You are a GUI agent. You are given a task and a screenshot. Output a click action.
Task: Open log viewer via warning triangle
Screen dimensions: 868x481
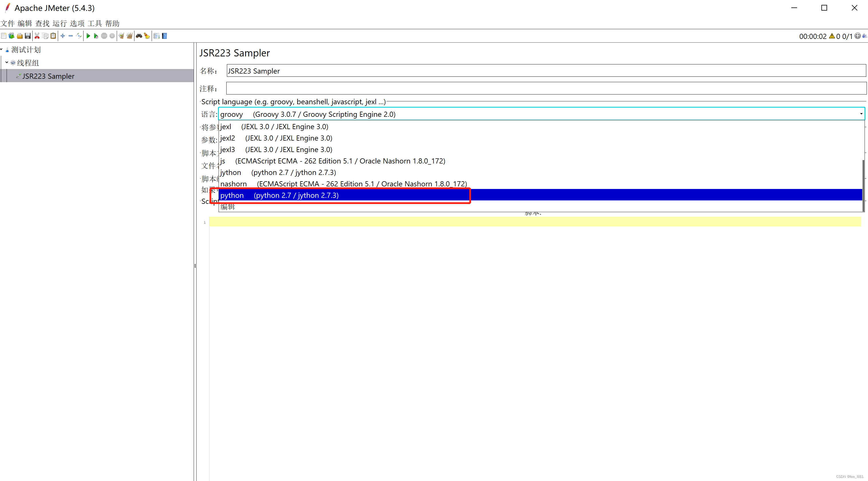coord(832,36)
